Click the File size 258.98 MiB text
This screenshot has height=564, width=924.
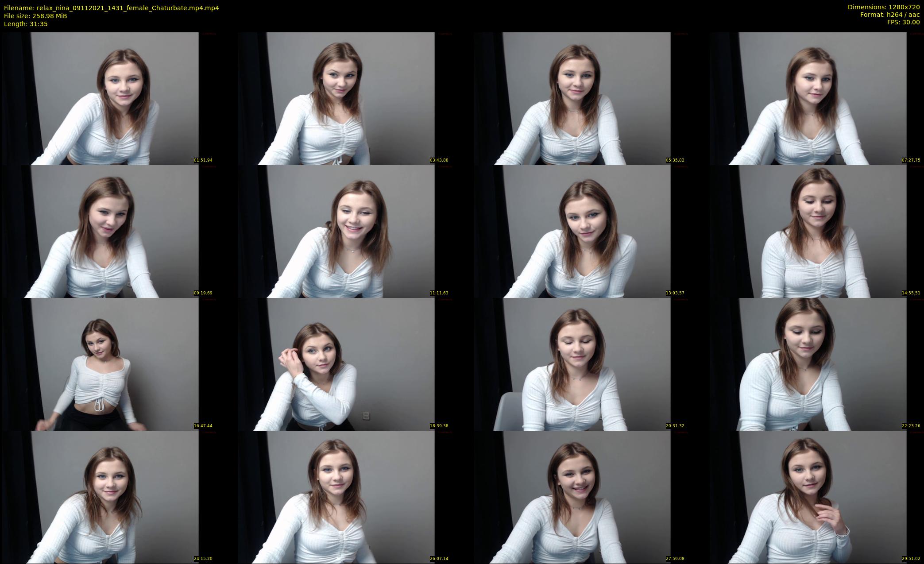35,16
